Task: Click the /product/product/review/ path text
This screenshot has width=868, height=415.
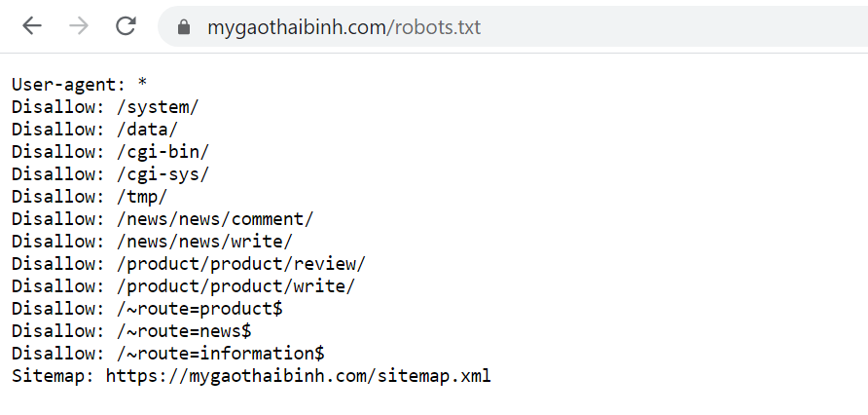Action: (x=240, y=264)
